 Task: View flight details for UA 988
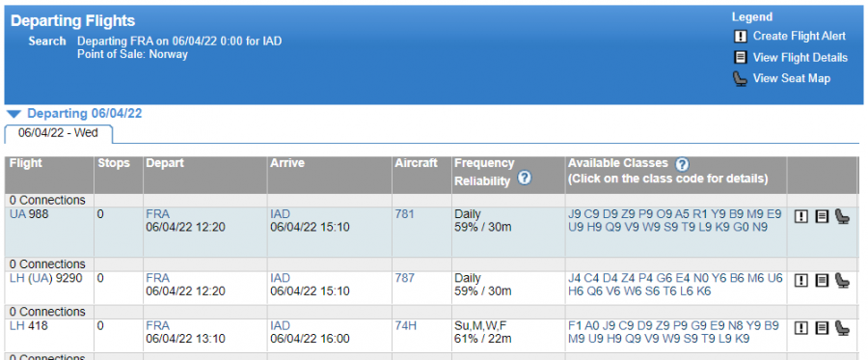tap(822, 216)
